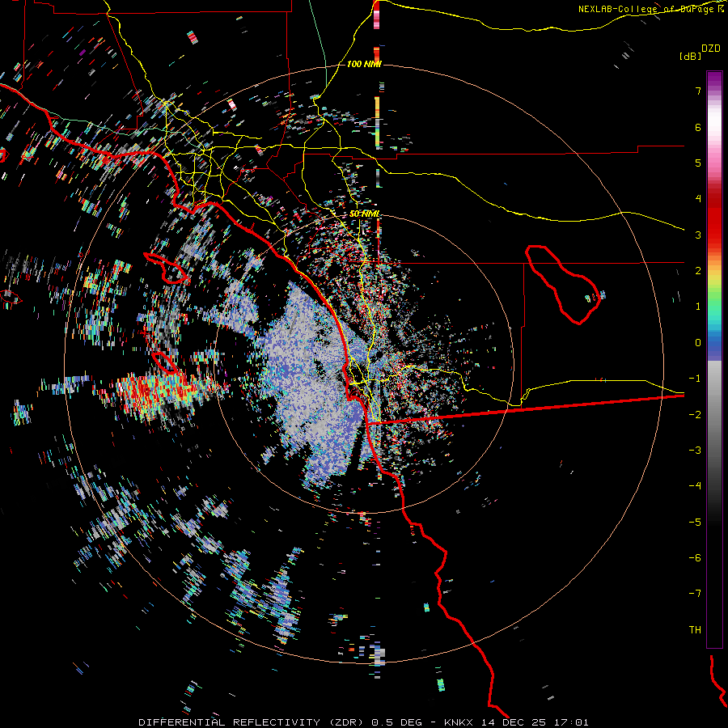Screen dimensions: 728x728
Task: Click the color scale value 0
Action: tap(698, 343)
